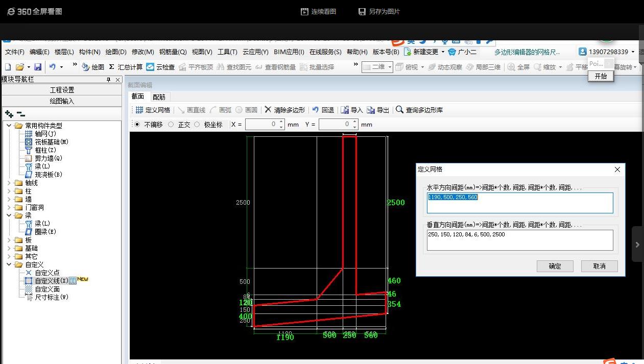Screen dimensions: 644x364
Task: Click the expand-all plus icon in navigation panel
Action: [x=9, y=114]
